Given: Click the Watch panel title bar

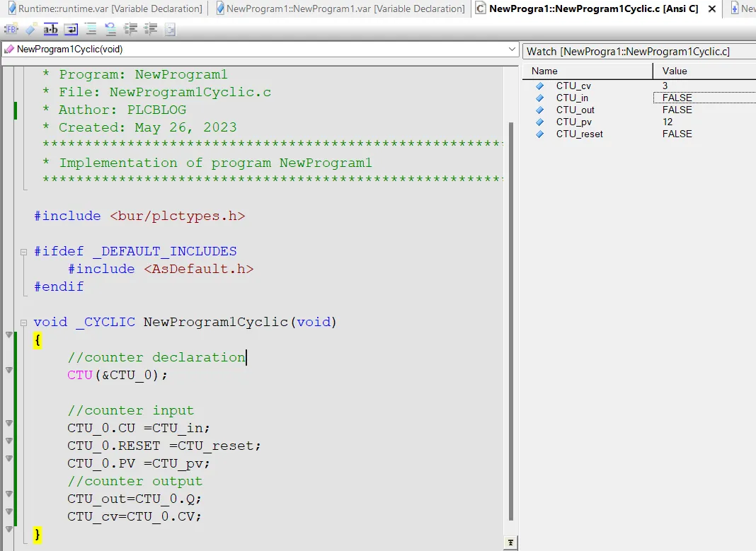Looking at the screenshot, I should (639, 52).
